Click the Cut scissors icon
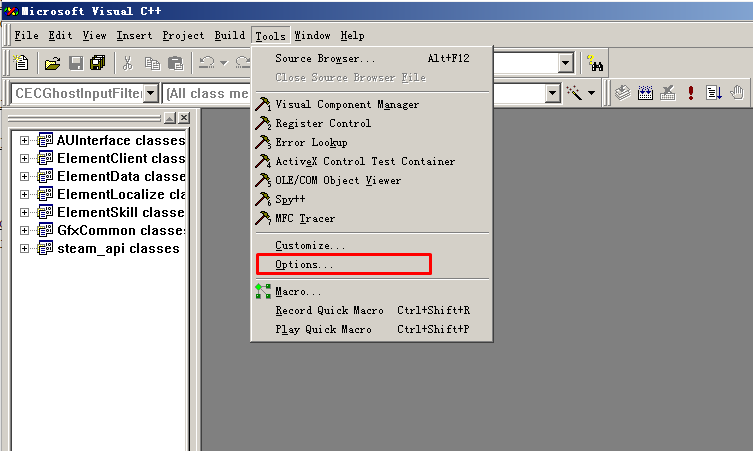This screenshot has width=753, height=451. 128,63
